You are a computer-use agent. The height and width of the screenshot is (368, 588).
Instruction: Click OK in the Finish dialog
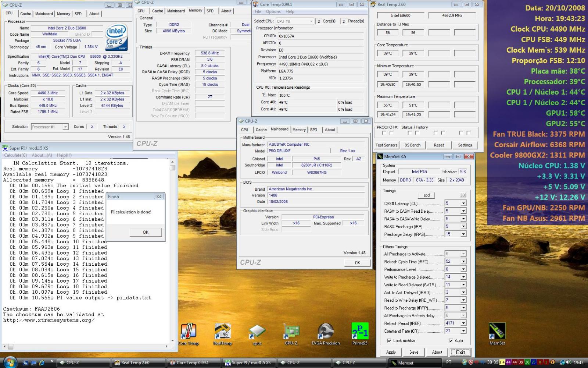(146, 232)
